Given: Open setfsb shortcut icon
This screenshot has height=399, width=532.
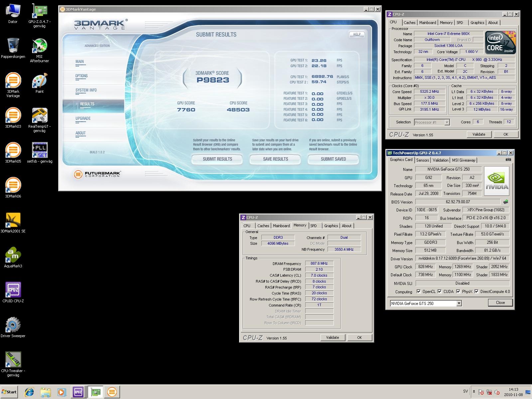Looking at the screenshot, I should click(x=40, y=153).
